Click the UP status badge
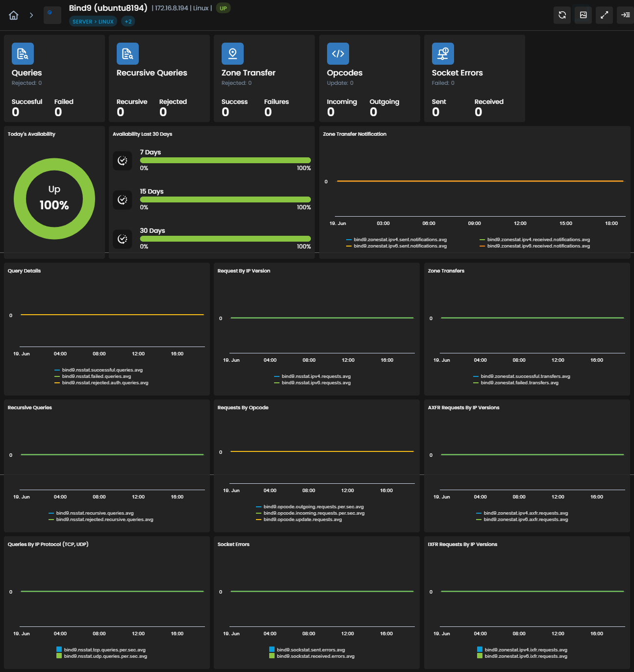This screenshot has height=672, width=634. point(223,8)
